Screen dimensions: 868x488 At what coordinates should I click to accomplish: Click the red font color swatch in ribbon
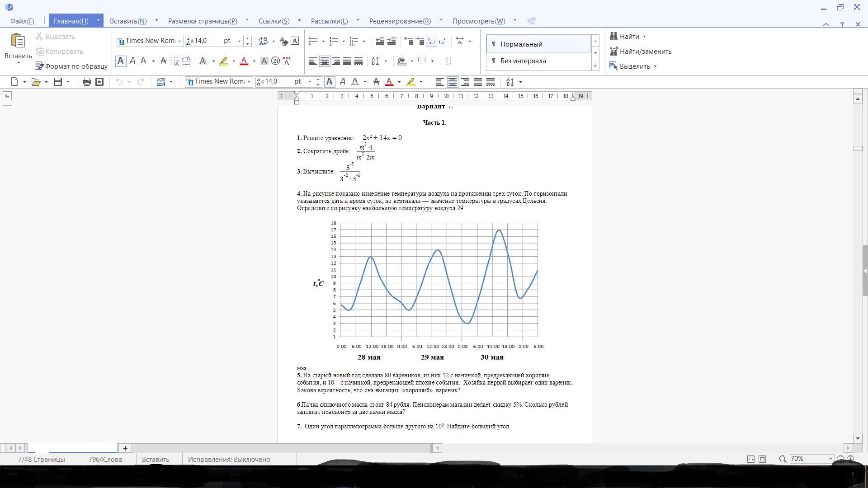tap(244, 61)
